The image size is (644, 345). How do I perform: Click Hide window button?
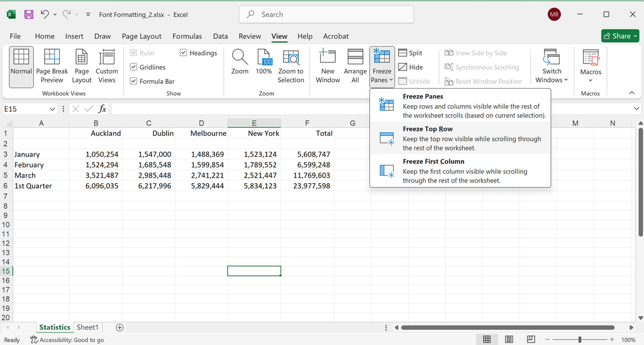pos(411,67)
